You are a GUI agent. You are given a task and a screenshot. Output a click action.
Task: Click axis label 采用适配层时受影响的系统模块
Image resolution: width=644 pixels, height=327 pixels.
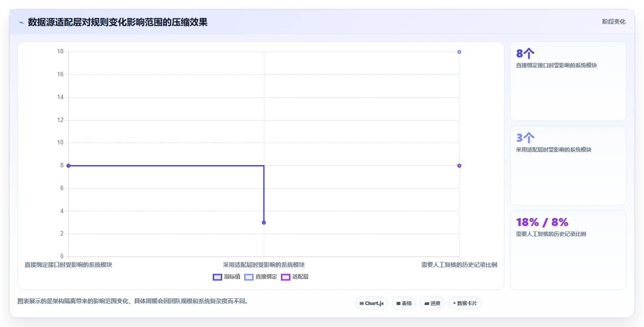(264, 265)
